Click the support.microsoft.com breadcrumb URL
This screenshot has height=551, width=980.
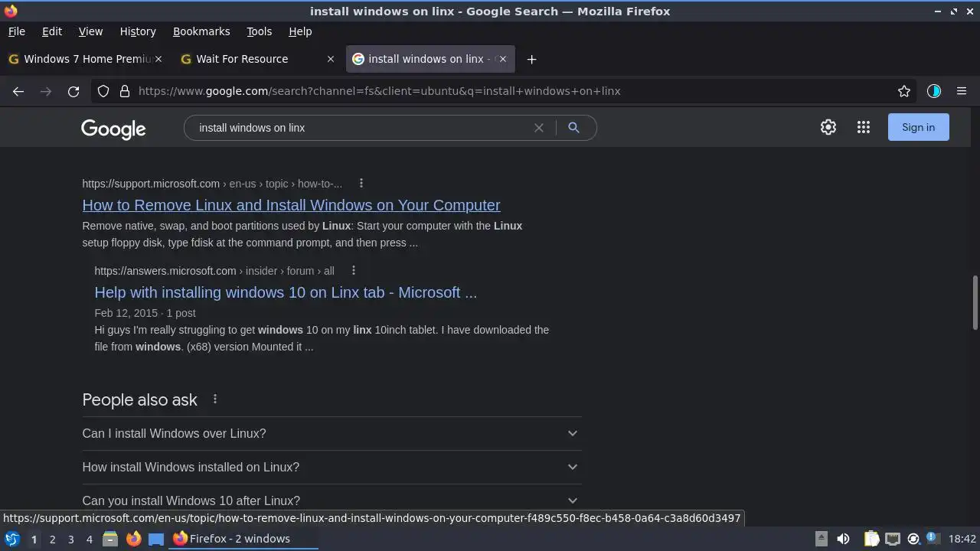coord(212,184)
